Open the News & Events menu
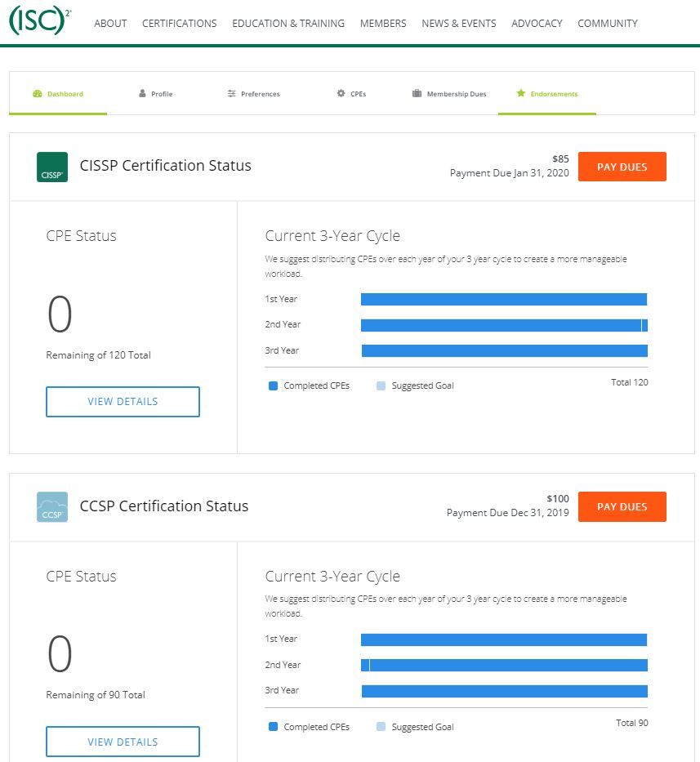The image size is (700, 762). pos(458,24)
